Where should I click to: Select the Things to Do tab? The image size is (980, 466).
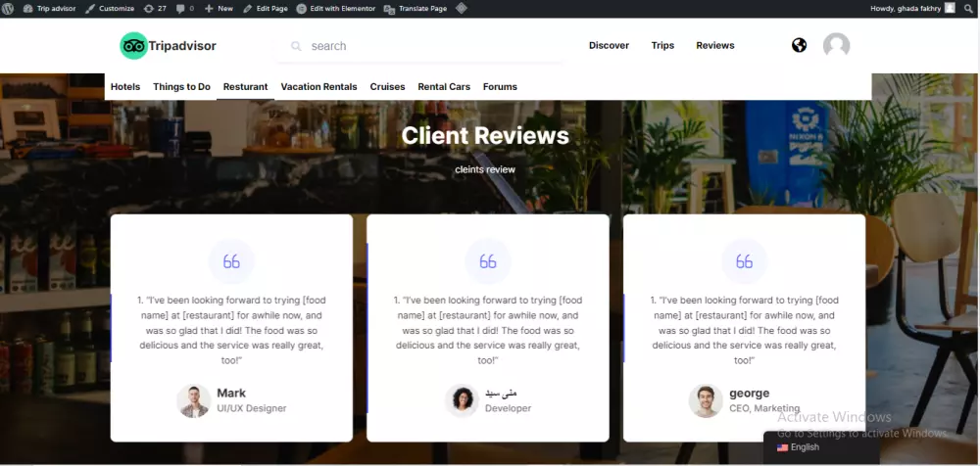[x=182, y=87]
